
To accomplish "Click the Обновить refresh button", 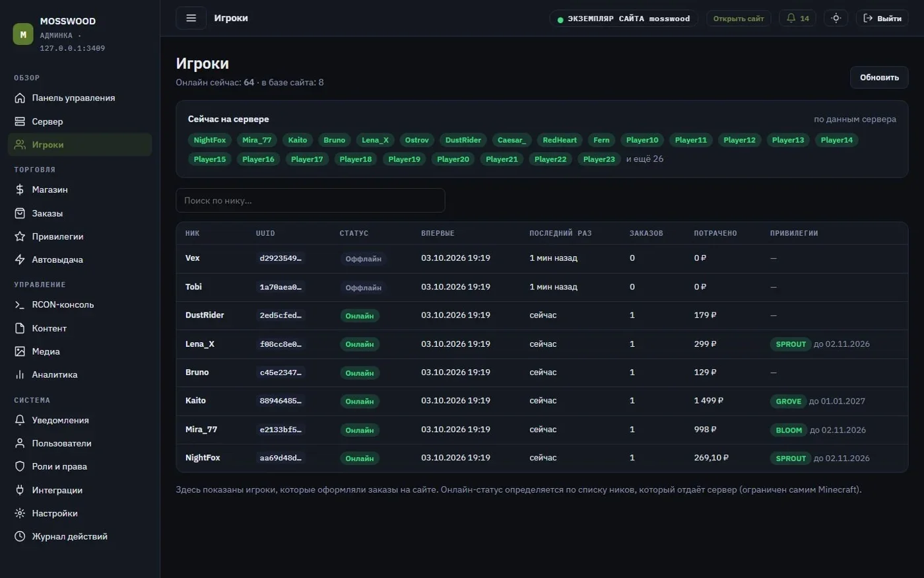I will [879, 77].
